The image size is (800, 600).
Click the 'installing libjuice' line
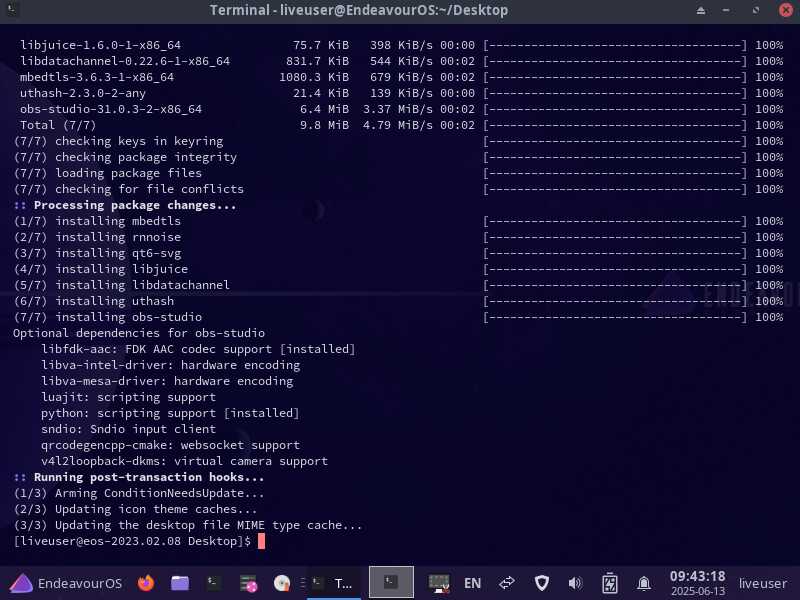pos(398,269)
